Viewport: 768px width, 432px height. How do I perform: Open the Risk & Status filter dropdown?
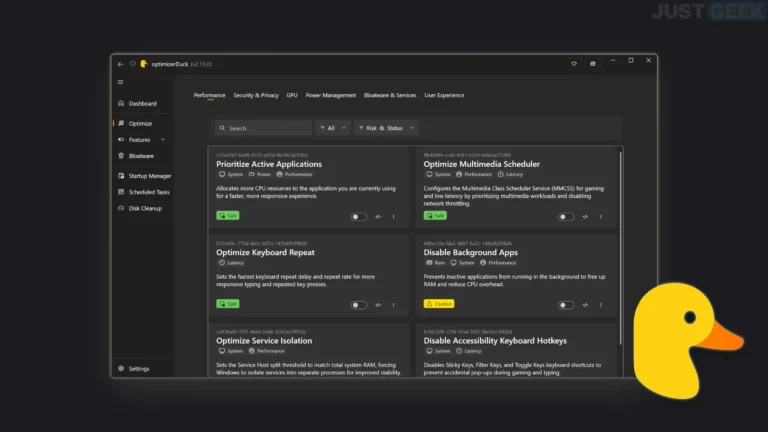(x=386, y=128)
